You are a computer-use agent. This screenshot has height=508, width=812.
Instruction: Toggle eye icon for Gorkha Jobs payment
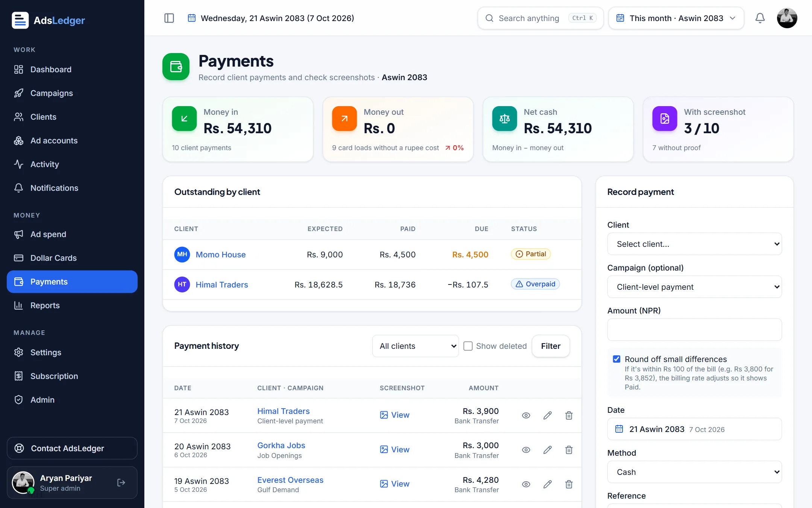526,450
